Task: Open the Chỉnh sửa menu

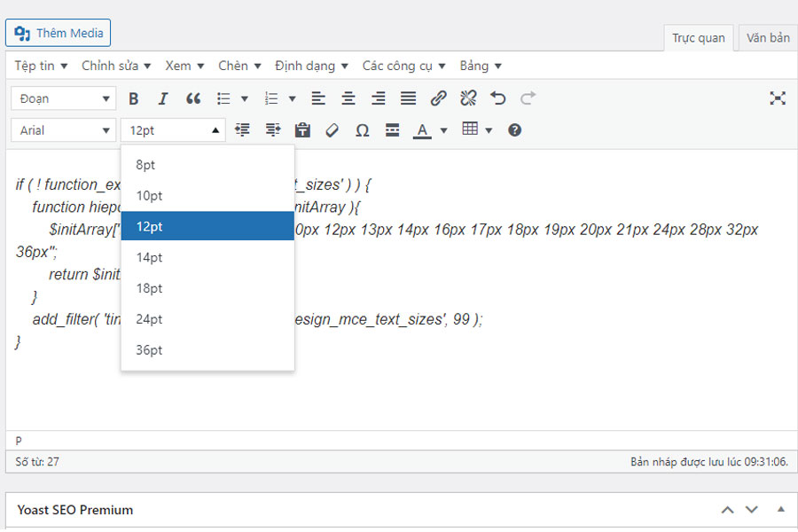Action: pyautogui.click(x=116, y=66)
